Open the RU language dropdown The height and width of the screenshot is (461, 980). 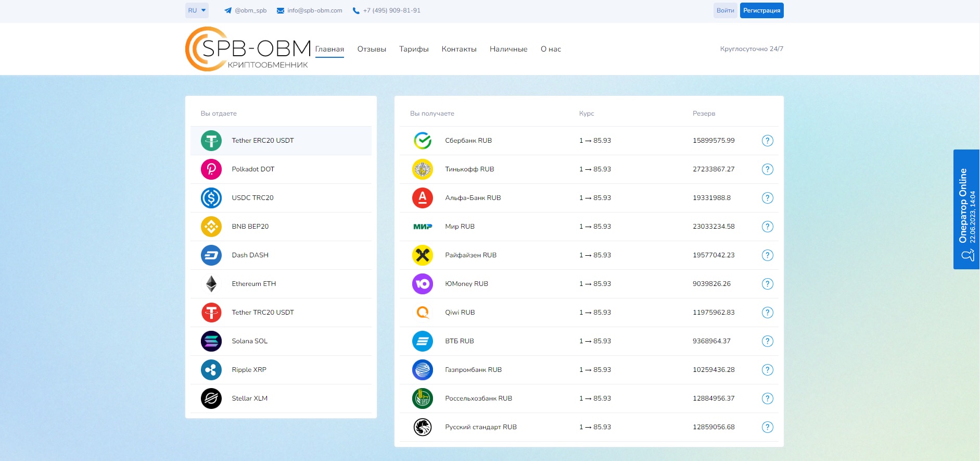pyautogui.click(x=197, y=10)
